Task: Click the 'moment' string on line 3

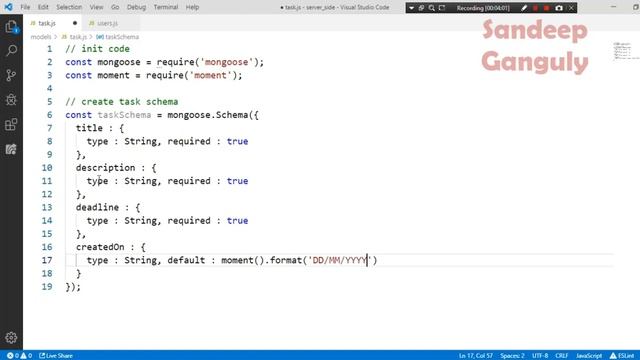Action: click(210, 75)
